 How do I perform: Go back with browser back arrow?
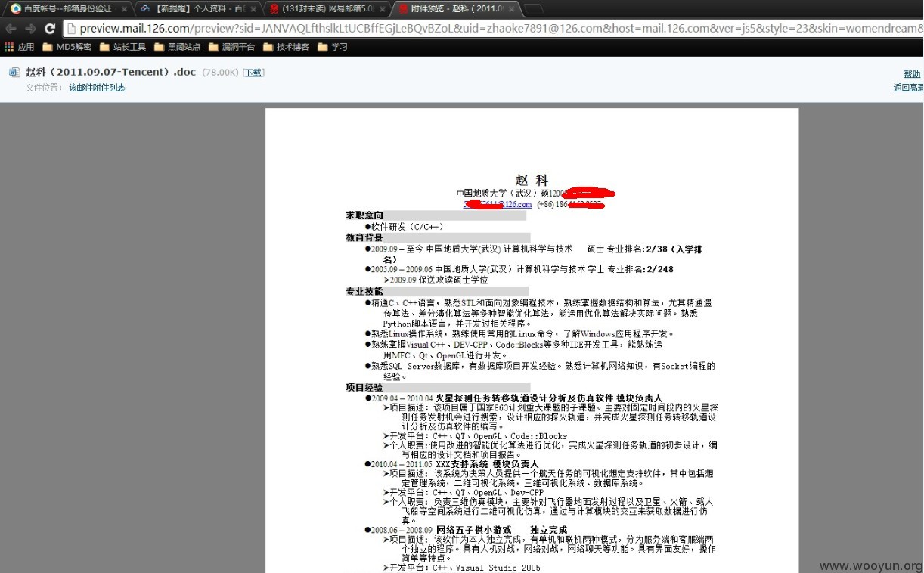tap(11, 29)
